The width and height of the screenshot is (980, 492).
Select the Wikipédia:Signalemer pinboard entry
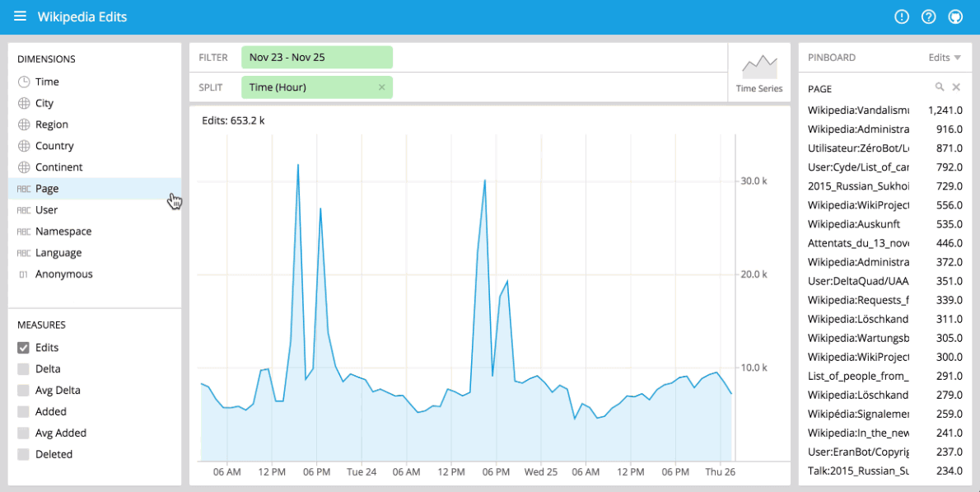point(885,414)
